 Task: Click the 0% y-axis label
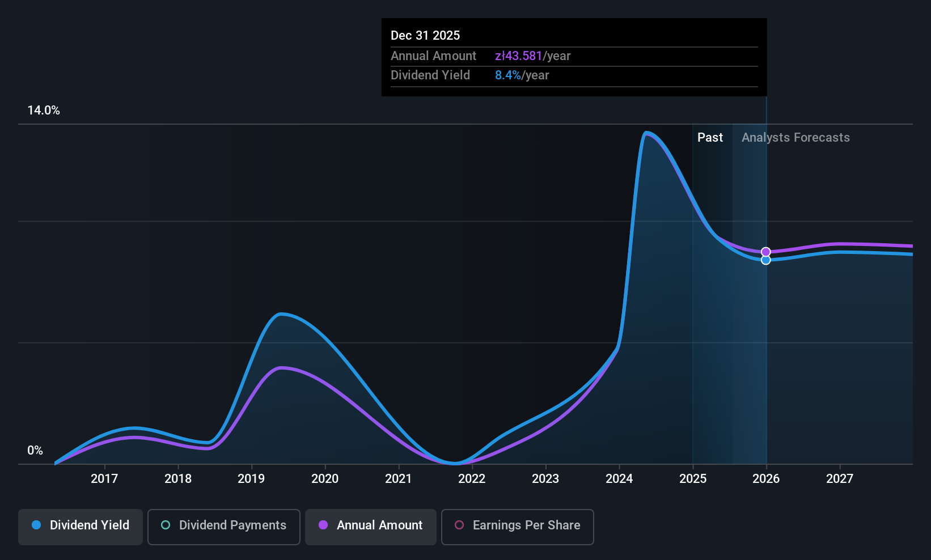[x=35, y=451]
